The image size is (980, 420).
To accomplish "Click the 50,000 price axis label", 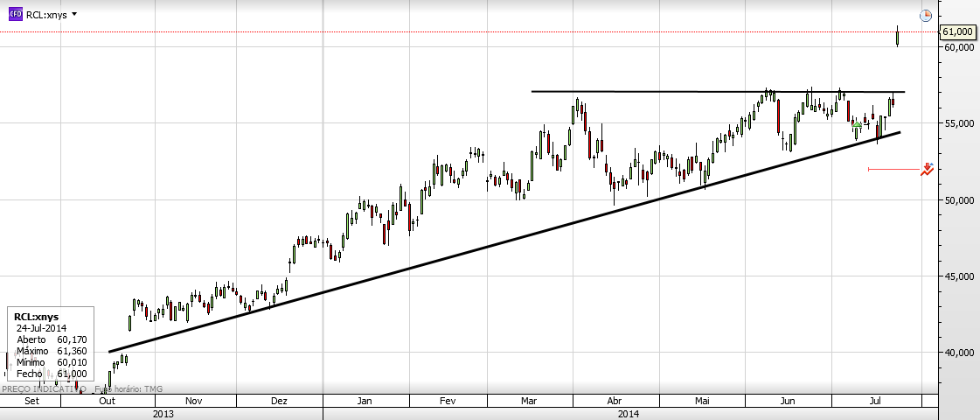I will [x=957, y=200].
